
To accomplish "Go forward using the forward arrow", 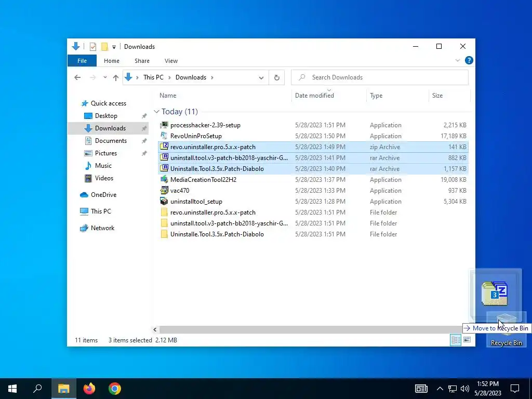I will point(92,78).
